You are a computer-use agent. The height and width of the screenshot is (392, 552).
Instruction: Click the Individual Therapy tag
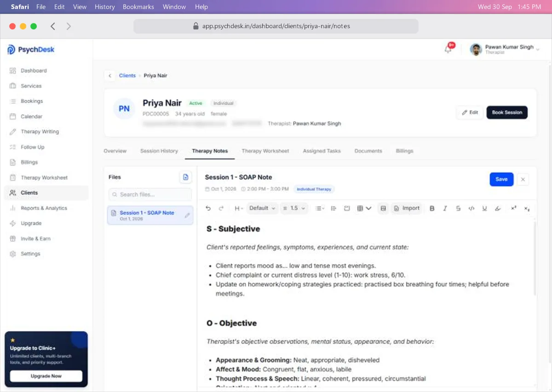point(314,189)
